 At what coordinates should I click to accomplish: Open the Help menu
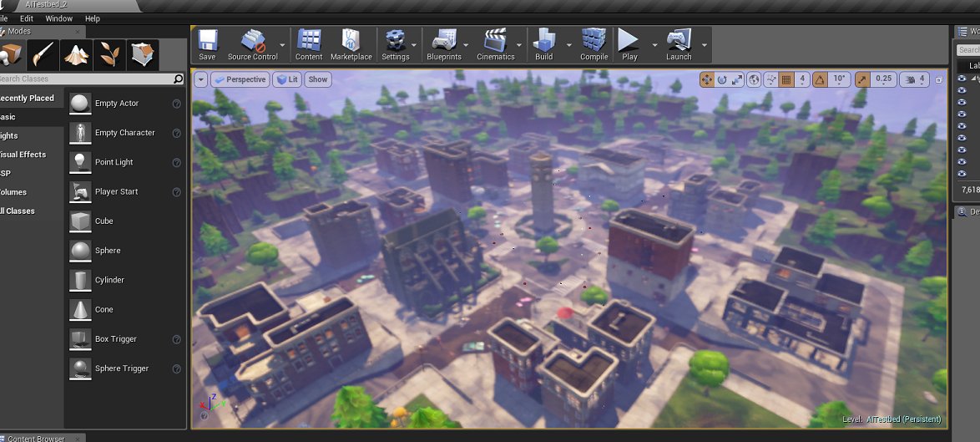93,18
